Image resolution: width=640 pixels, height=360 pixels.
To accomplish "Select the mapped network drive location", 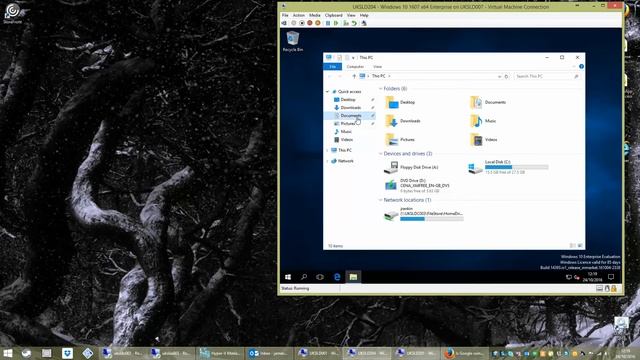I will point(424,214).
